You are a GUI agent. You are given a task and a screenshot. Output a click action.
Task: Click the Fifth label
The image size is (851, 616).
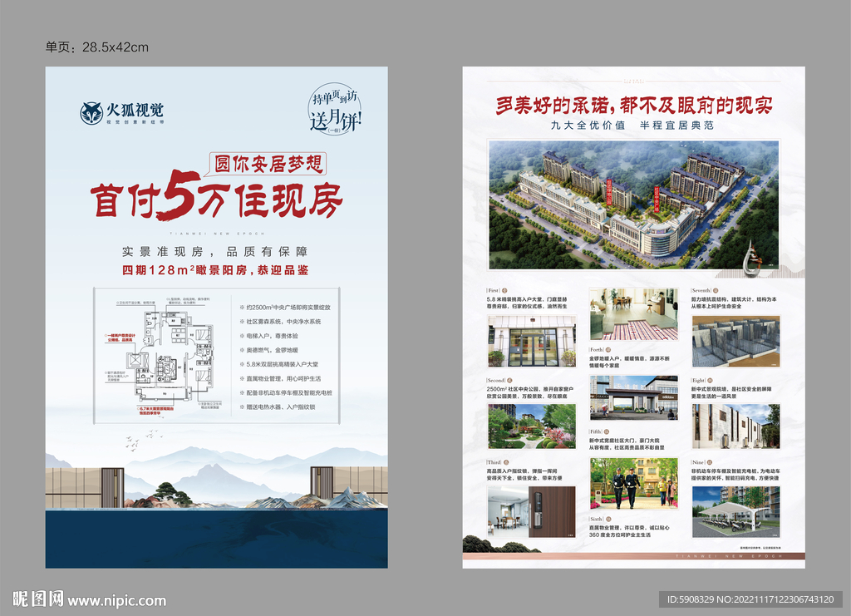[x=596, y=432]
